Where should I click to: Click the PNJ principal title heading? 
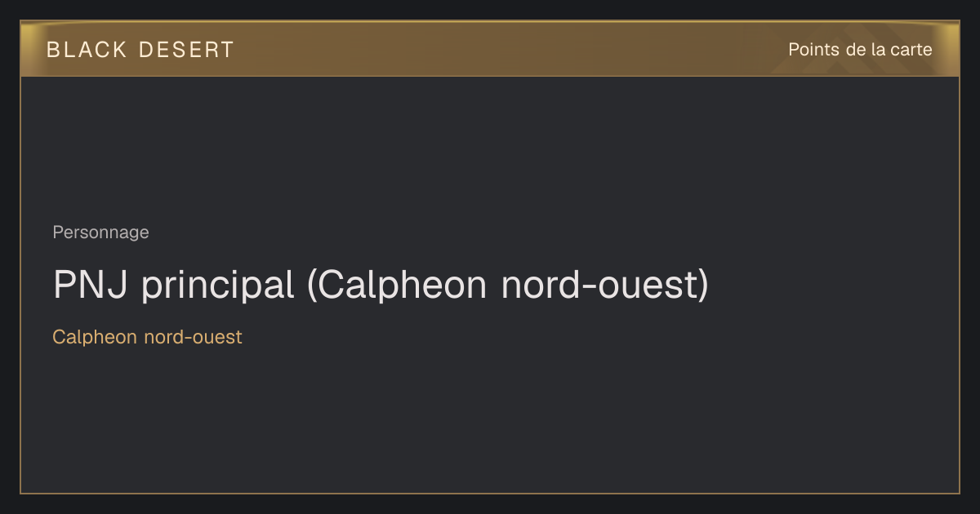coord(381,285)
